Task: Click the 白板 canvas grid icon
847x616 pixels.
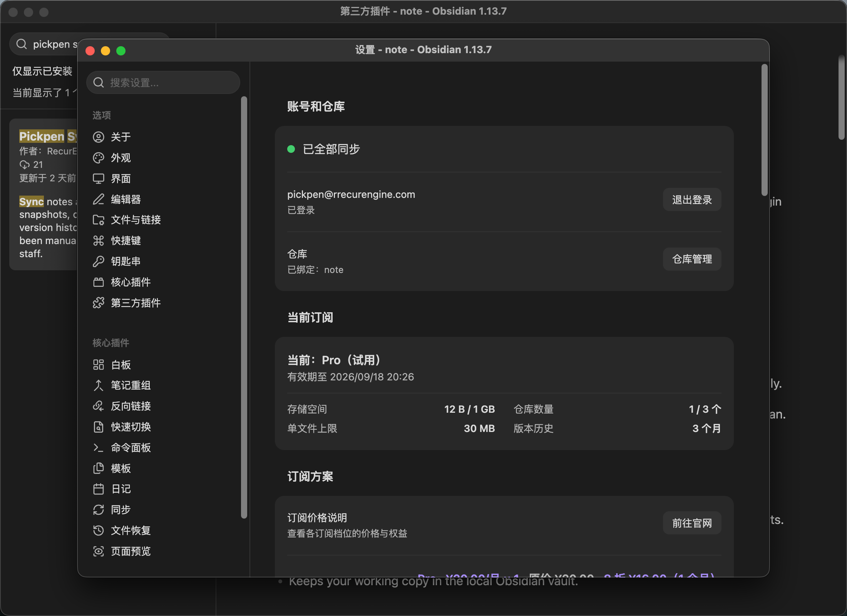Action: [99, 365]
